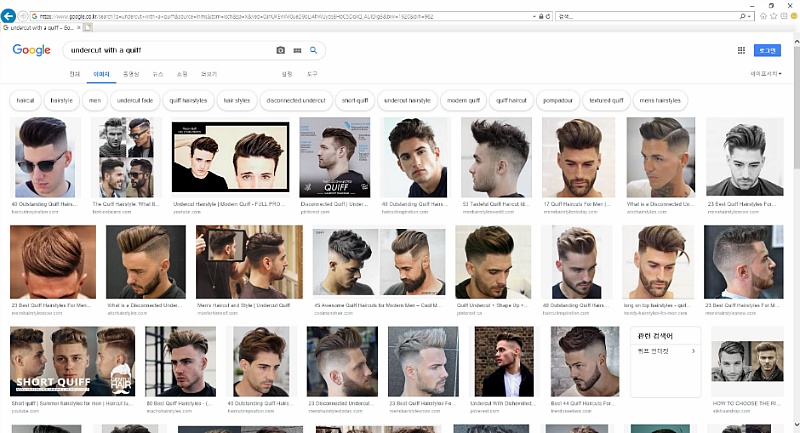
Task: Open the 'HOW TO CHOOSE THE RI...' thumbnail
Action: [x=747, y=362]
